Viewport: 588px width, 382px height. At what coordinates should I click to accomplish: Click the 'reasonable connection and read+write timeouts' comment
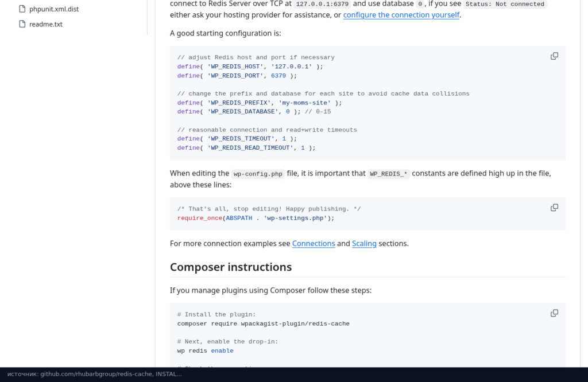click(267, 130)
